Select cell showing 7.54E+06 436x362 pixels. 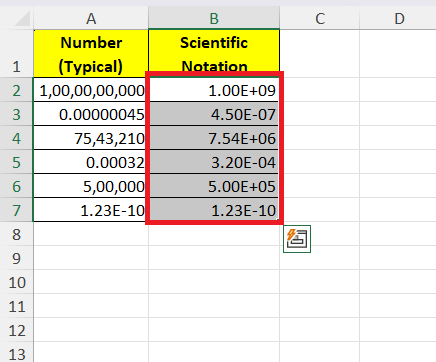(214, 138)
